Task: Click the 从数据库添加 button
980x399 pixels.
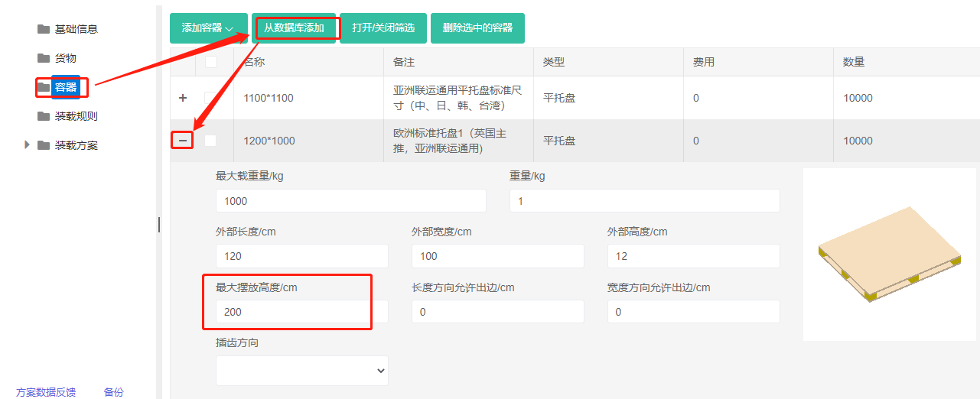Action: (x=295, y=28)
